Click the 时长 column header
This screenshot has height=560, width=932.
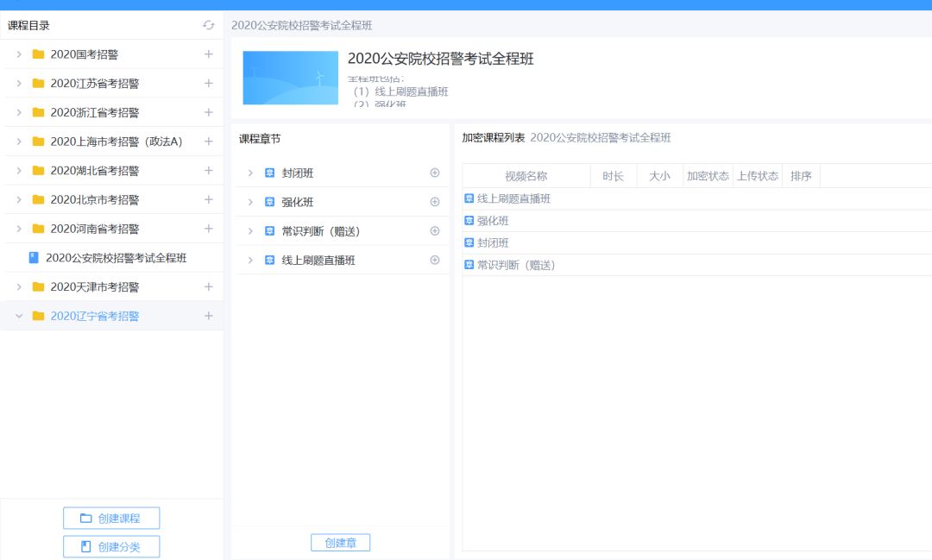[613, 176]
